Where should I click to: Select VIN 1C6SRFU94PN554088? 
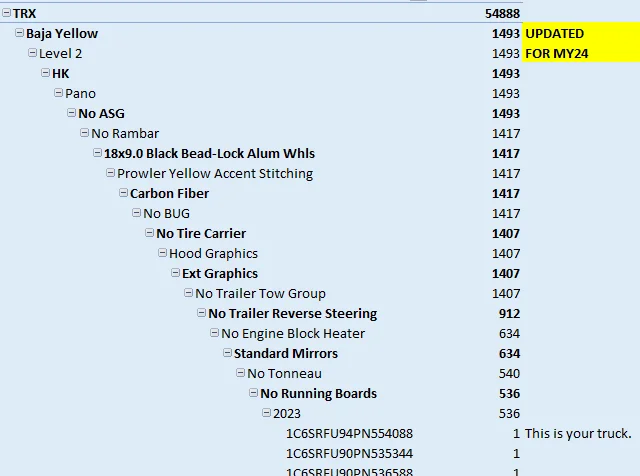point(349,434)
